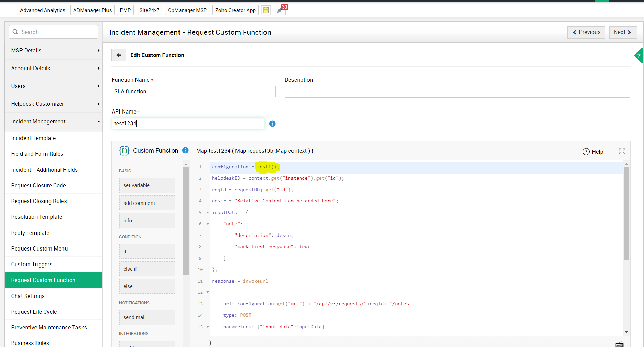The width and height of the screenshot is (644, 347).
Task: Select Request Closing Rules menu item
Action: pyautogui.click(x=39, y=201)
